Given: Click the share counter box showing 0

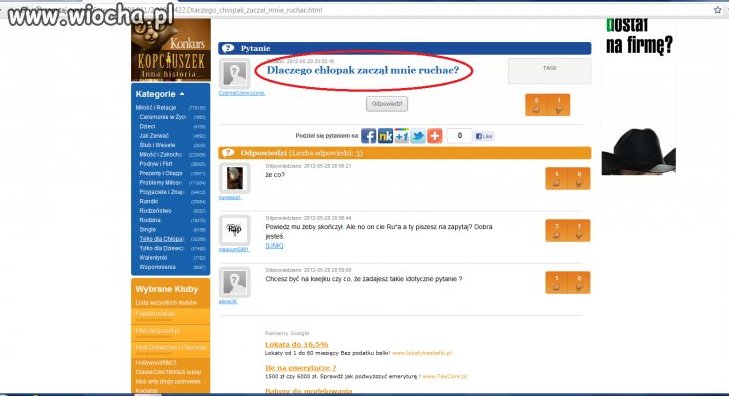Looking at the screenshot, I should (x=459, y=136).
